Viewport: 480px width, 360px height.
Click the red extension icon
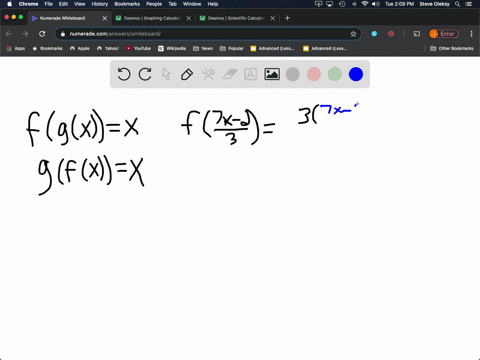click(391, 34)
